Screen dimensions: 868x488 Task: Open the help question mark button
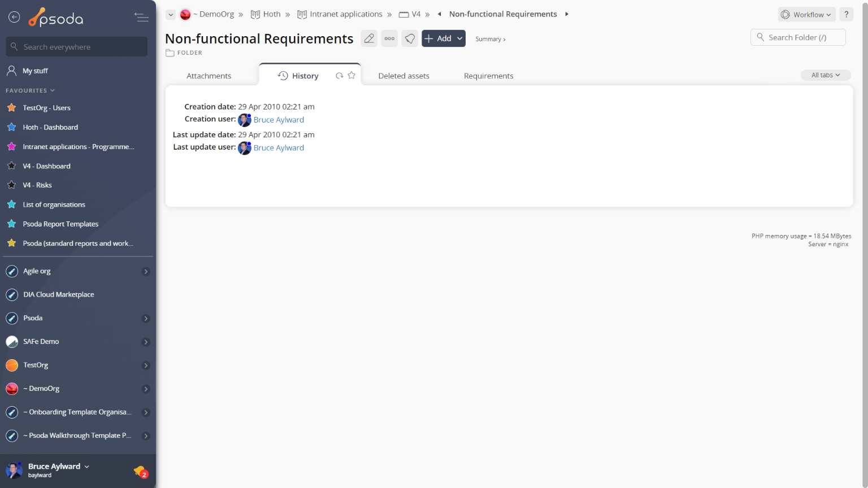(x=846, y=15)
